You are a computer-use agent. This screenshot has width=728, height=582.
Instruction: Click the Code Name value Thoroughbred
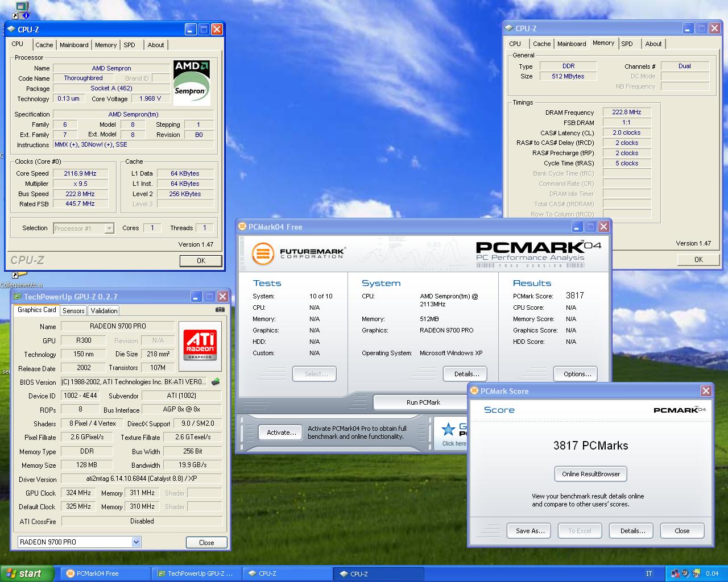click(83, 78)
